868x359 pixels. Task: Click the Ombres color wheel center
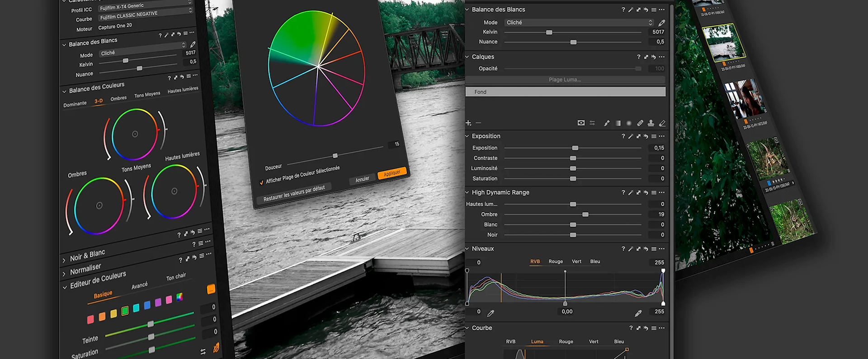pos(99,206)
